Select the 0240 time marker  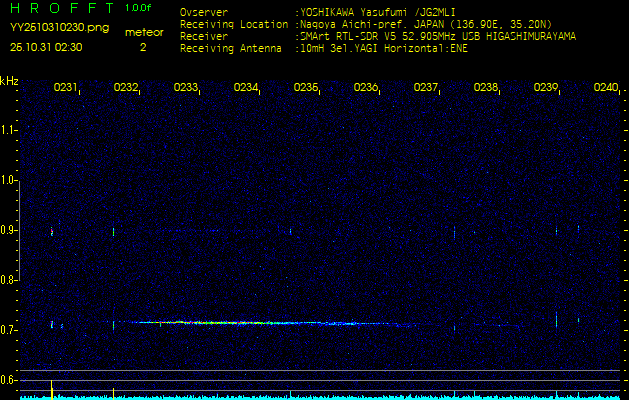point(605,88)
